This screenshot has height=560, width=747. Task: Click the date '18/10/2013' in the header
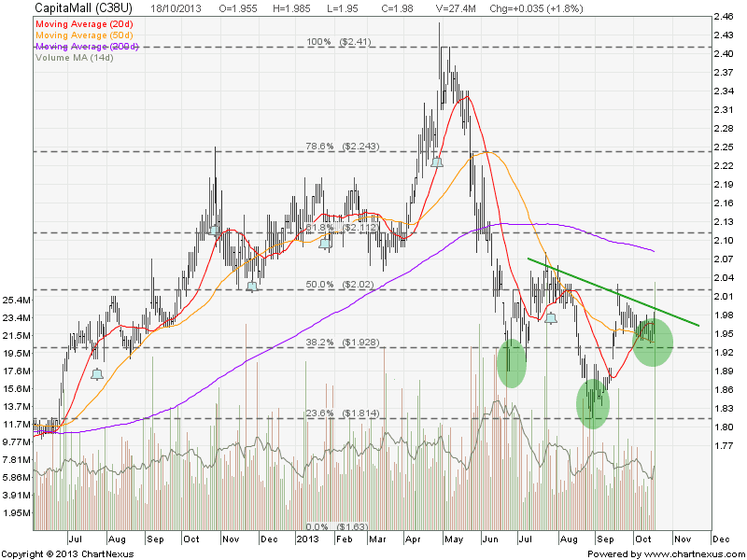click(x=176, y=8)
